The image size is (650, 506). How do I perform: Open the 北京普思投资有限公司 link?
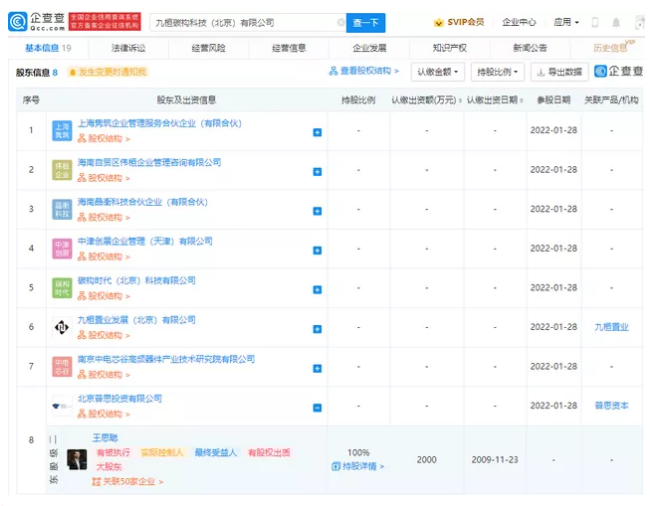(120, 399)
